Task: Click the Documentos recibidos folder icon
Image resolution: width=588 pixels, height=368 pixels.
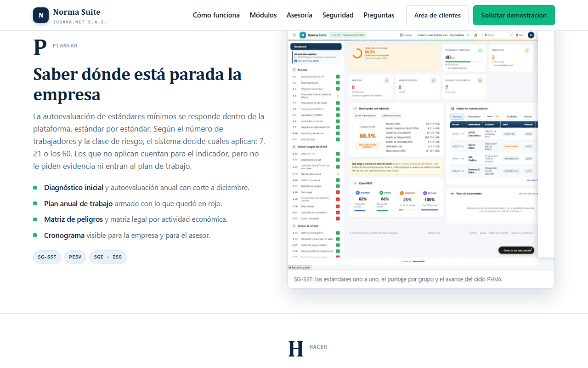Action: (x=480, y=80)
